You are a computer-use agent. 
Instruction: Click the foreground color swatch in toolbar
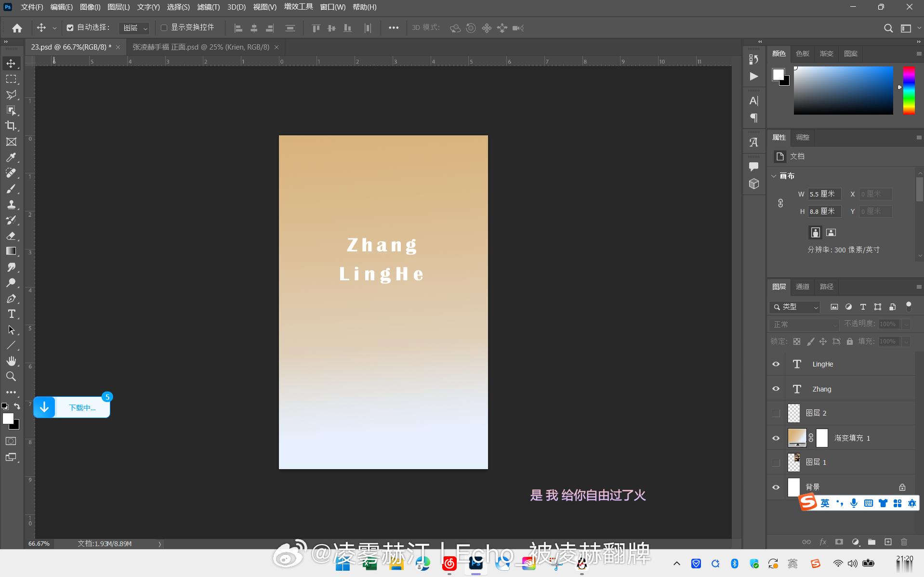click(8, 419)
